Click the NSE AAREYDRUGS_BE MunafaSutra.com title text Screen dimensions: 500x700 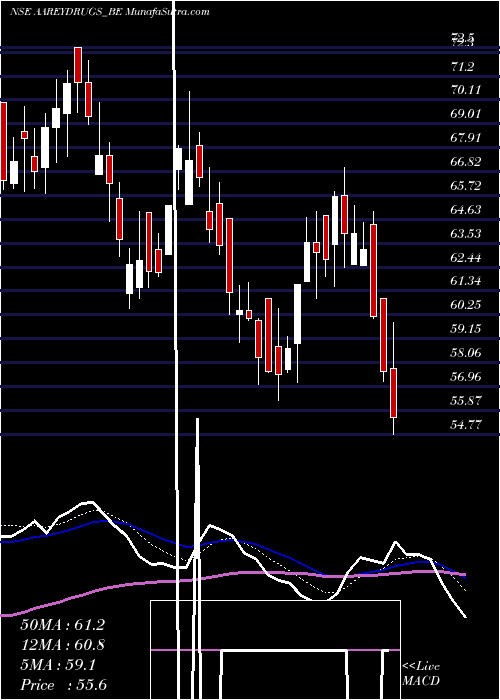tap(109, 12)
